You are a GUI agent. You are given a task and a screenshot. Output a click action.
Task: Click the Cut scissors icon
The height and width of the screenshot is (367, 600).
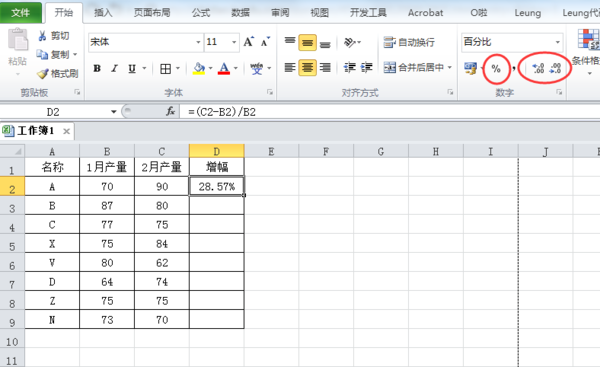(x=42, y=36)
